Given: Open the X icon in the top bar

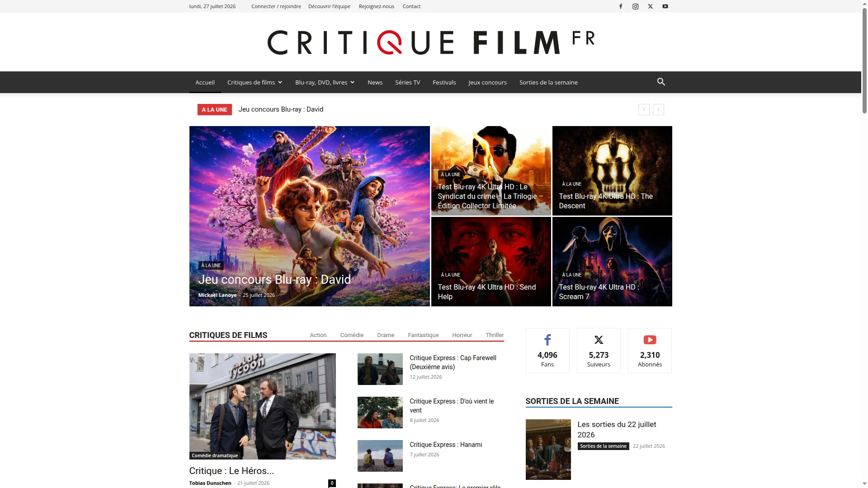Looking at the screenshot, I should pos(651,6).
